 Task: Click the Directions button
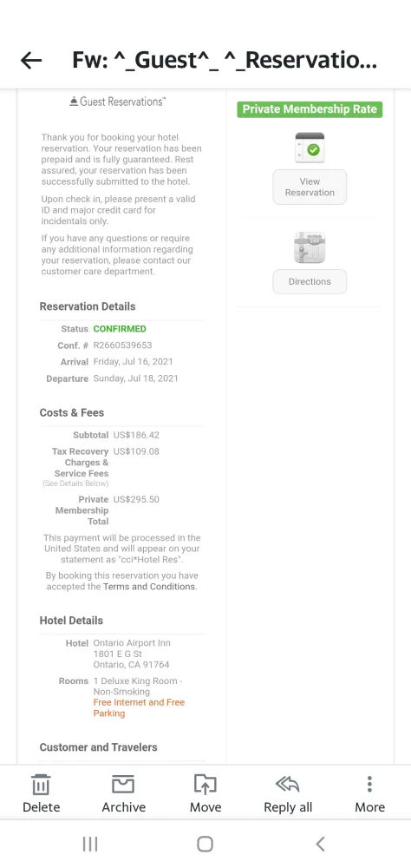tap(310, 281)
